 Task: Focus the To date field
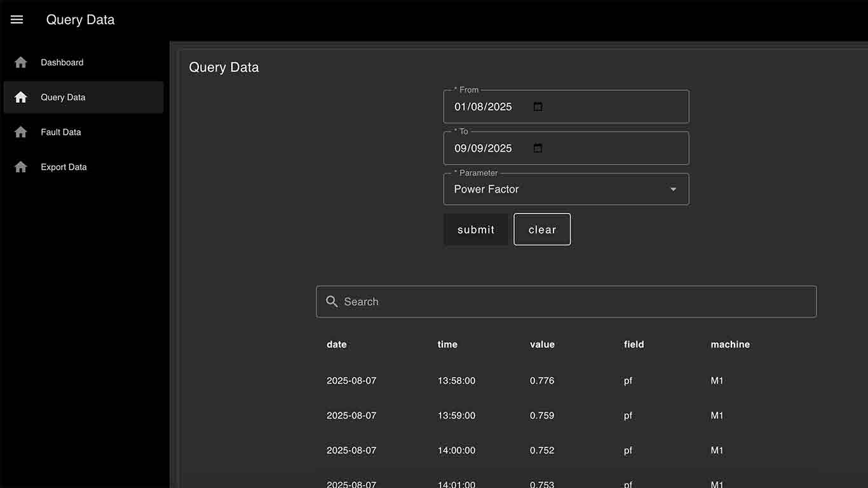point(566,148)
